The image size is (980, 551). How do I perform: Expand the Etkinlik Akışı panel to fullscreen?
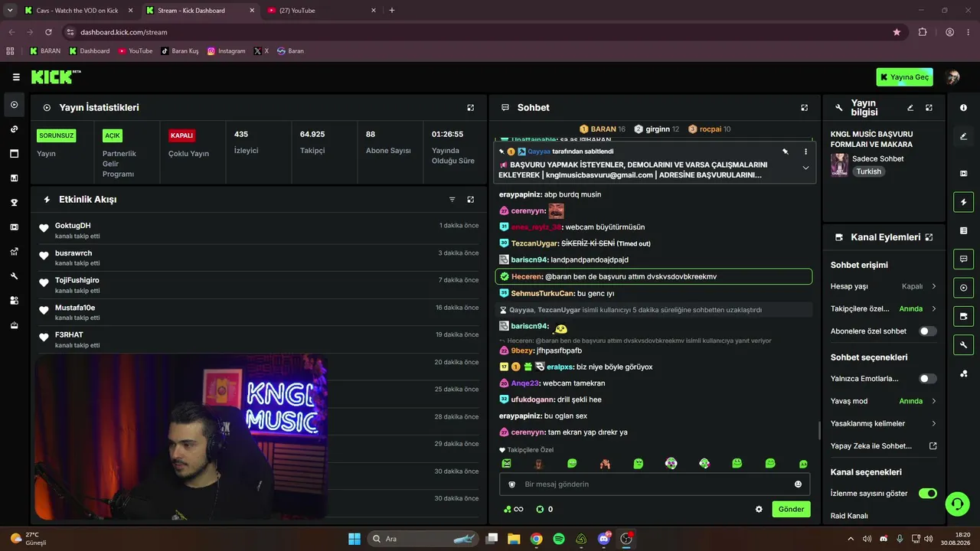(471, 200)
